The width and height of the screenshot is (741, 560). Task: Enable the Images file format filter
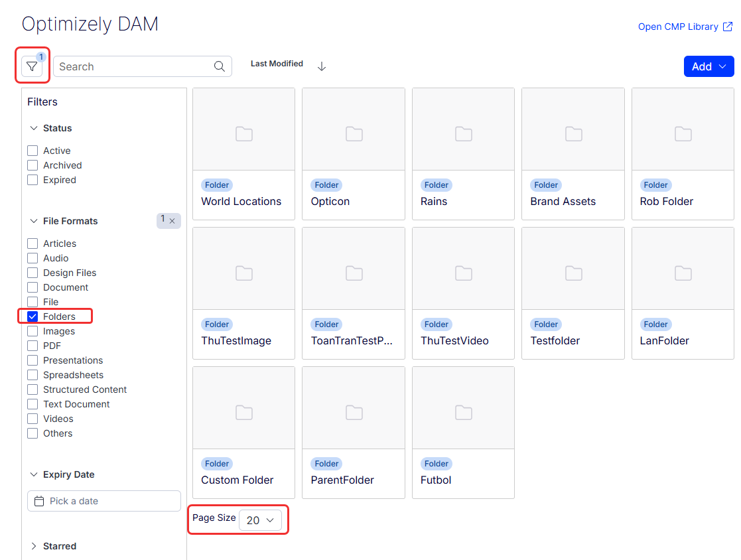[x=33, y=331]
